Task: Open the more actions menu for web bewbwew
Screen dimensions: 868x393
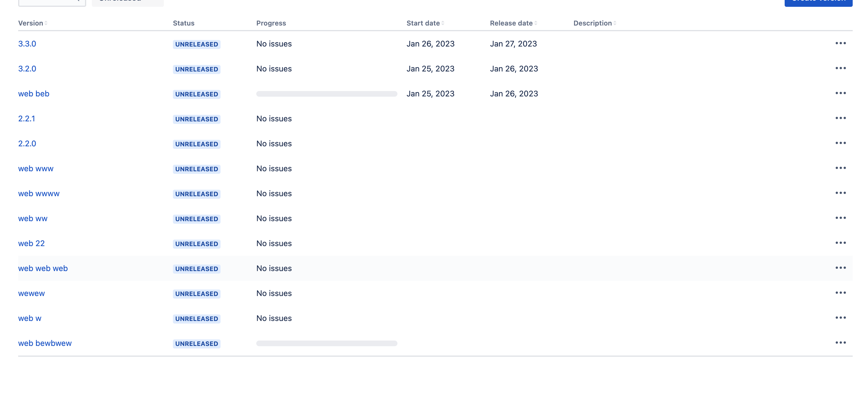Action: click(841, 342)
